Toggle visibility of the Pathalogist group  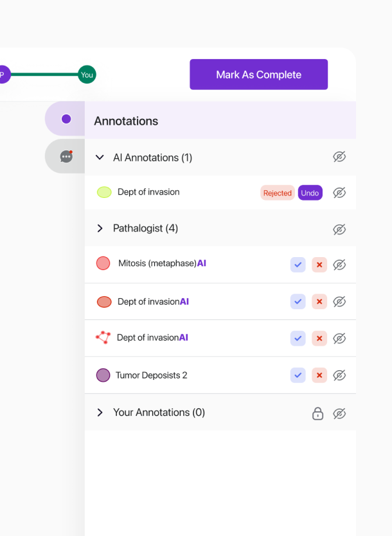click(x=339, y=229)
